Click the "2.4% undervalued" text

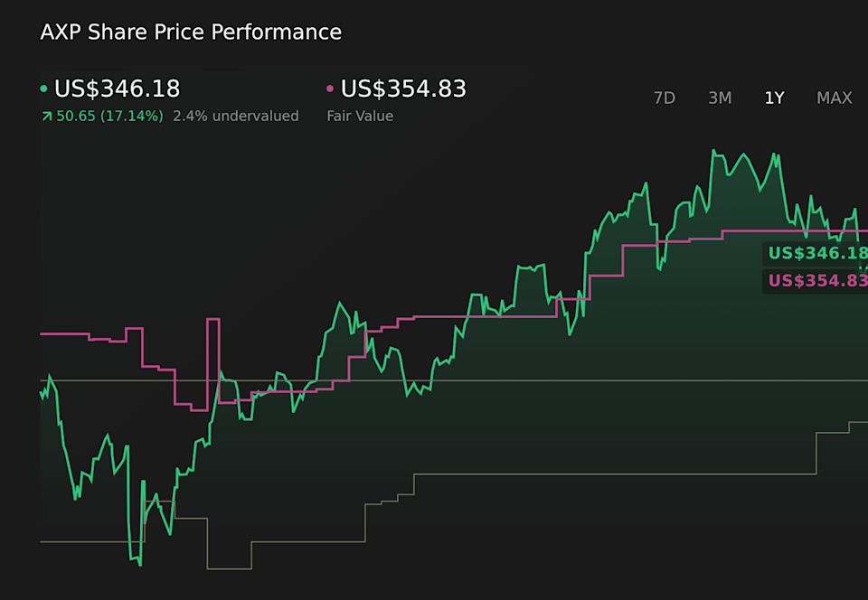(x=236, y=117)
